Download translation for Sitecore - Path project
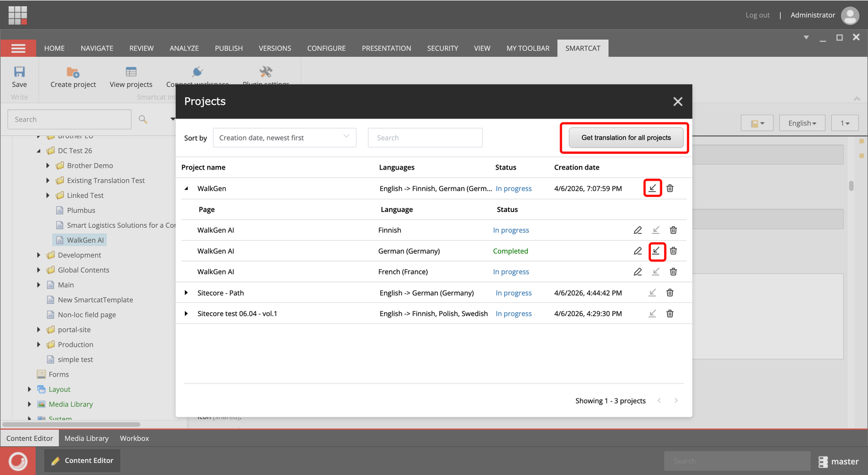Screen dimensions: 868x475 pyautogui.click(x=653, y=293)
